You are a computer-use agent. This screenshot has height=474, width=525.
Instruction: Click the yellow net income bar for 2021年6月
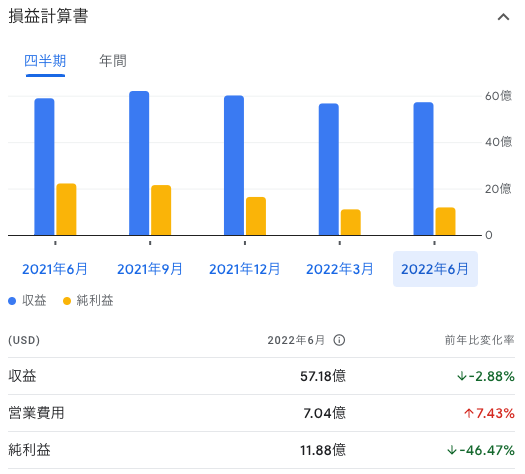(x=66, y=209)
